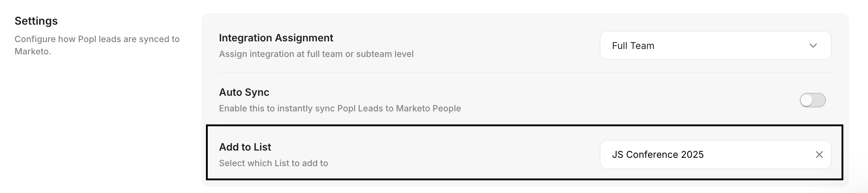Click the "JS Conference 2025" list value
868x193 pixels.
click(x=658, y=155)
